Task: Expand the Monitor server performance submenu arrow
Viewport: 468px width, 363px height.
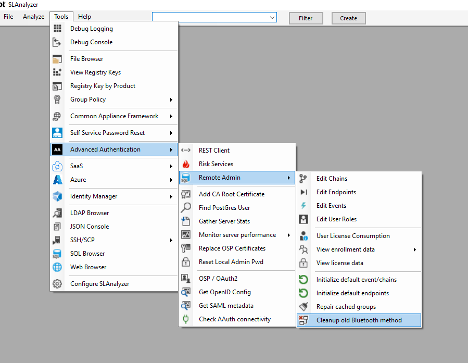Action: pos(289,235)
